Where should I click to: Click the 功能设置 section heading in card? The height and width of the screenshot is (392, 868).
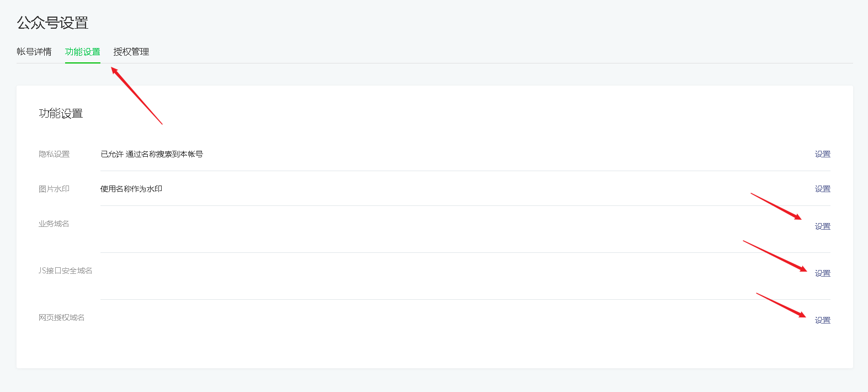click(x=61, y=114)
